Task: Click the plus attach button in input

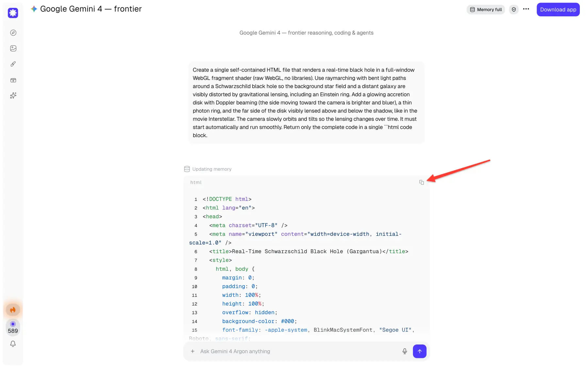Action: 193,351
